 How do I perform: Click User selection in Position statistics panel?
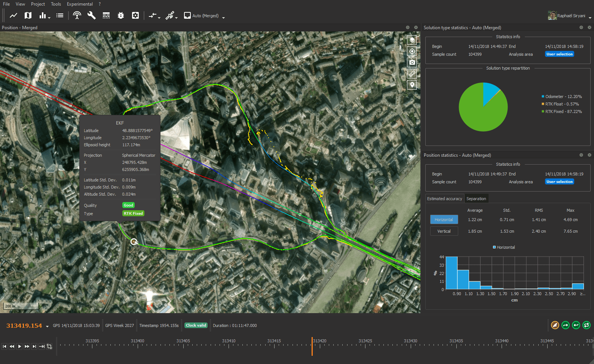coord(559,182)
